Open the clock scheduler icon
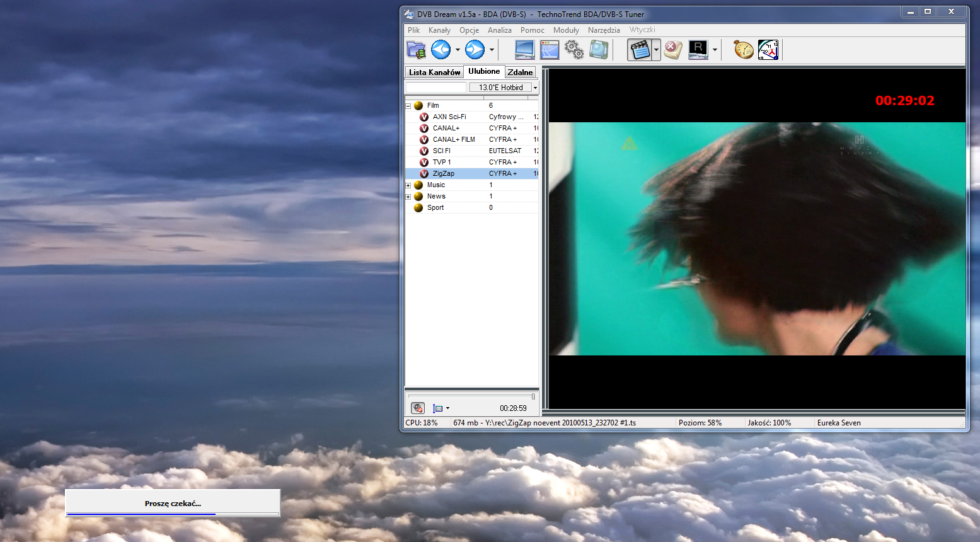The width and height of the screenshot is (980, 542). point(768,50)
